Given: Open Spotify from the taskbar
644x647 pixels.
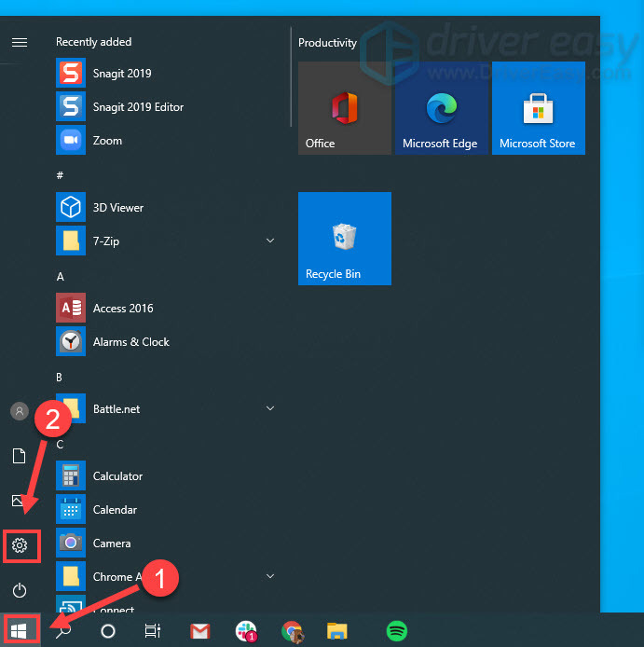Looking at the screenshot, I should pos(396,631).
